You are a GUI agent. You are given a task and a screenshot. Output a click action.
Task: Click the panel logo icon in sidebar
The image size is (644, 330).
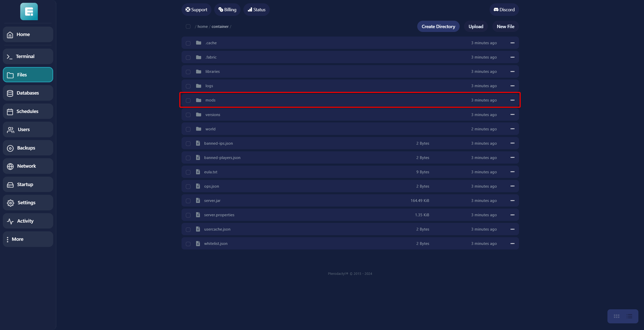29,12
